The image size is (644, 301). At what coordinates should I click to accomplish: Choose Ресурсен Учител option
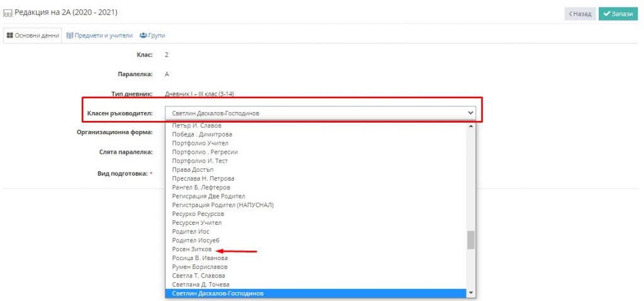click(x=196, y=223)
